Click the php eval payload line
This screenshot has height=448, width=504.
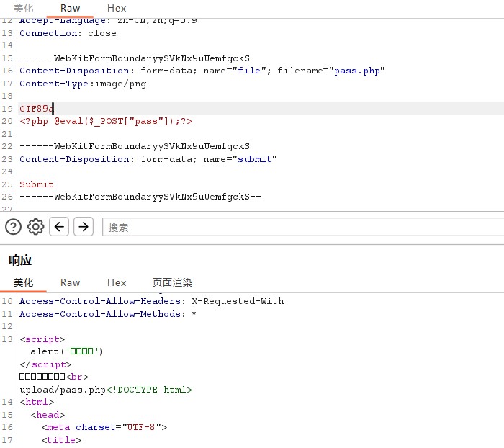tap(106, 121)
